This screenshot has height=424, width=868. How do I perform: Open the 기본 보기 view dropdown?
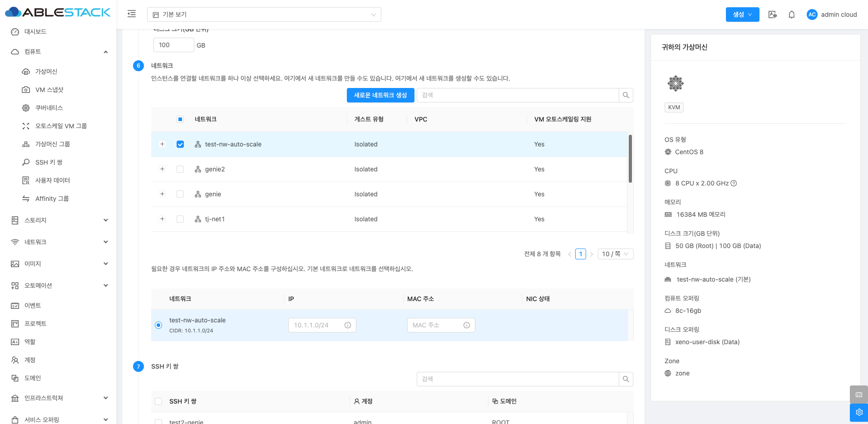(264, 15)
